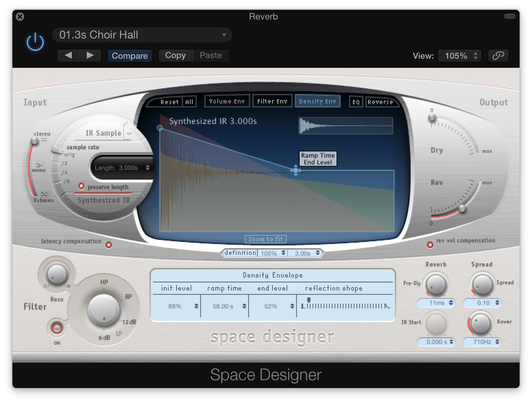Click the All reset button
The height and width of the screenshot is (403, 532).
pyautogui.click(x=189, y=102)
